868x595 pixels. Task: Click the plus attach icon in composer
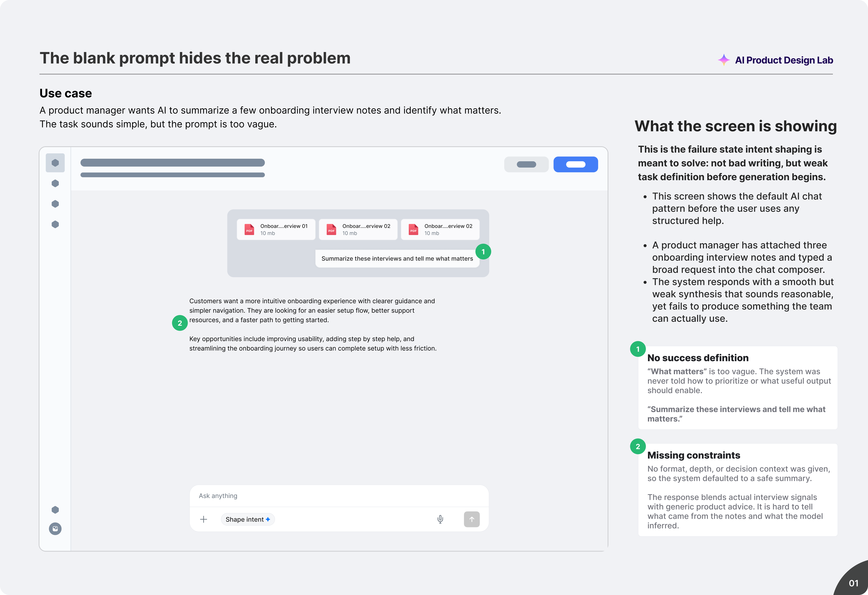204,519
